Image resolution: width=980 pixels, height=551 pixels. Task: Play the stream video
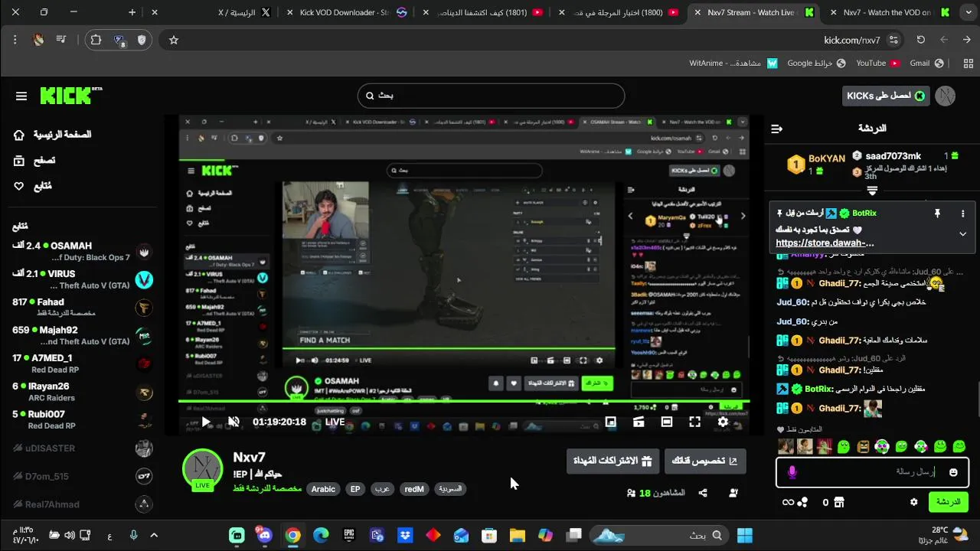[x=205, y=422]
